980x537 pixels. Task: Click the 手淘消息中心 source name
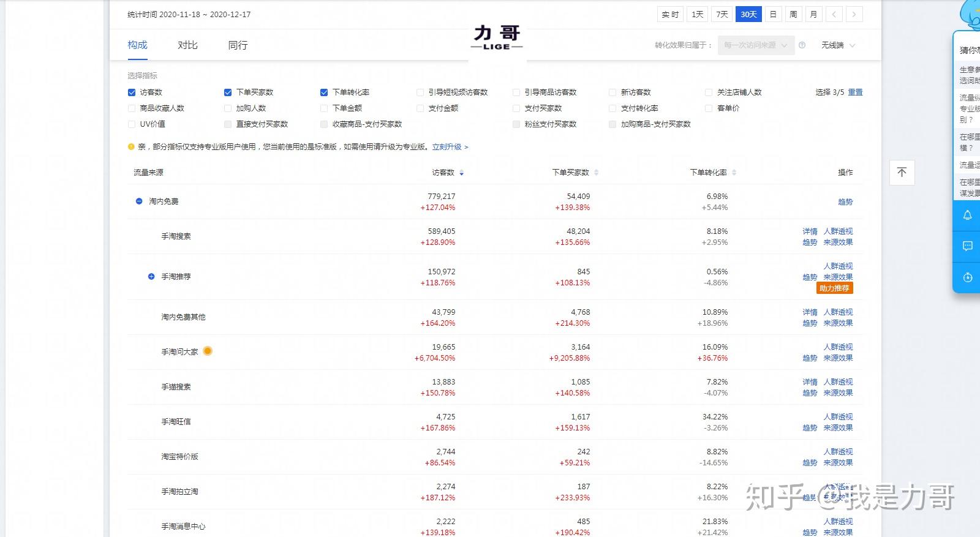coord(183,527)
